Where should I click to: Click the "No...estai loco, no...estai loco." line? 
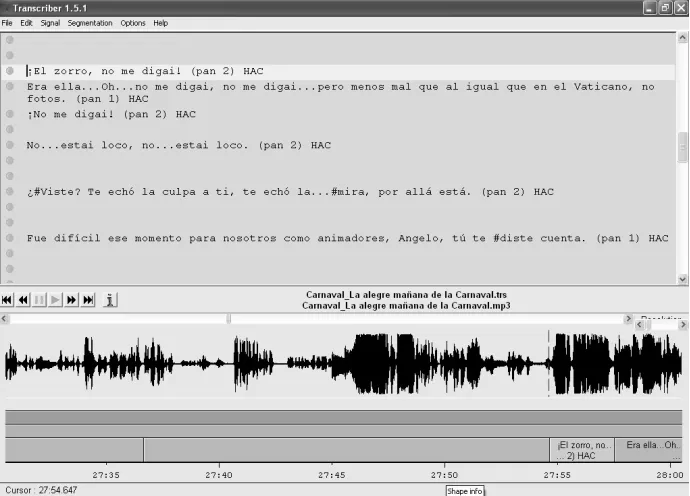coord(179,145)
